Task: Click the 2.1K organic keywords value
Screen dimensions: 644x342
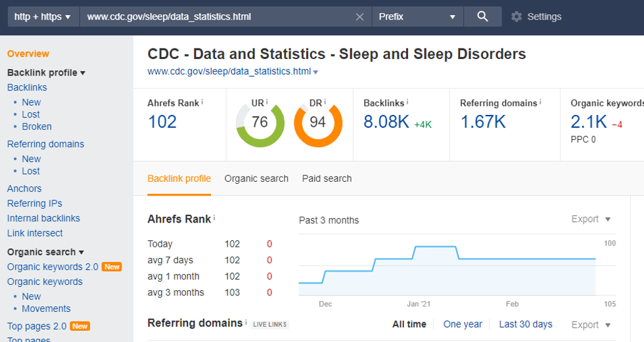Action: coord(589,122)
